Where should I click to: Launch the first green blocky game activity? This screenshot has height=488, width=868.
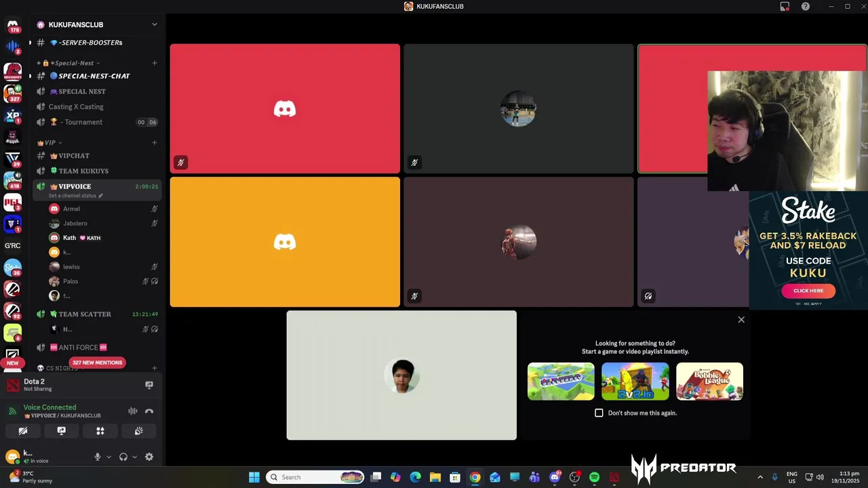click(561, 381)
